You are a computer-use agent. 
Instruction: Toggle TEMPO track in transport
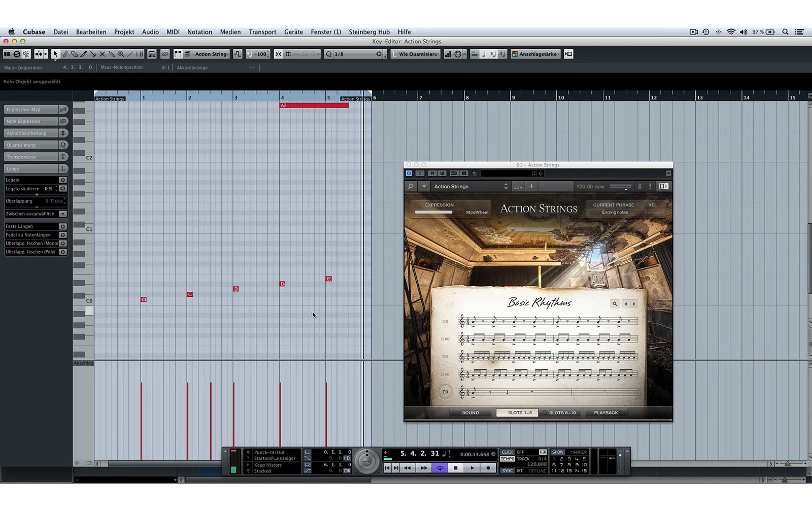[x=507, y=459]
